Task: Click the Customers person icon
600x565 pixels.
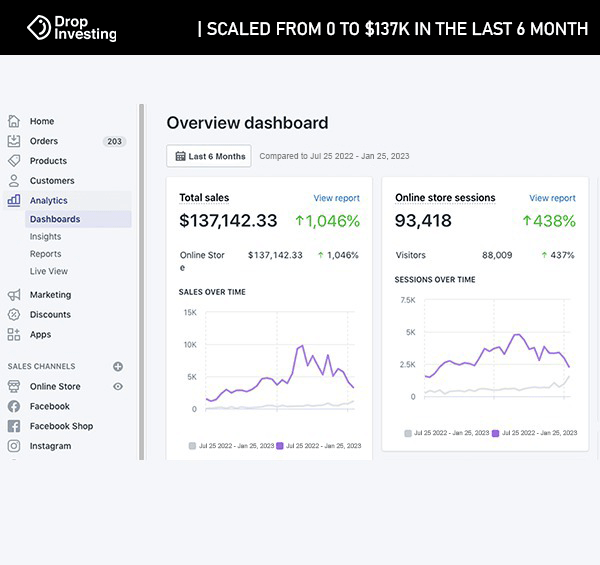Action: coord(14,181)
